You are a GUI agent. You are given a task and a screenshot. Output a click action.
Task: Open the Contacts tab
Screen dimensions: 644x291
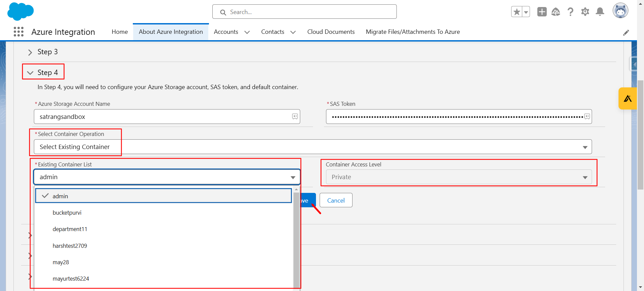(273, 32)
